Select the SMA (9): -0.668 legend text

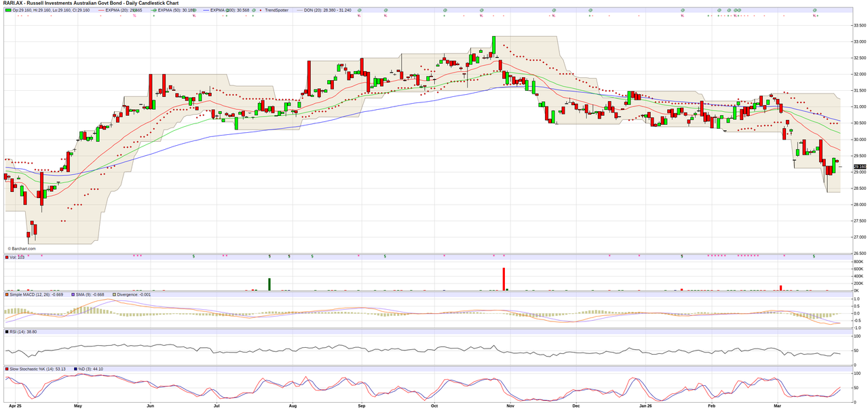(92, 294)
